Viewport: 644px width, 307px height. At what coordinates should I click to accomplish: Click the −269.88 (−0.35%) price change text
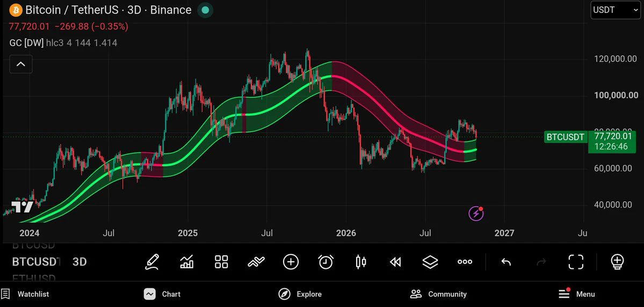(x=91, y=27)
